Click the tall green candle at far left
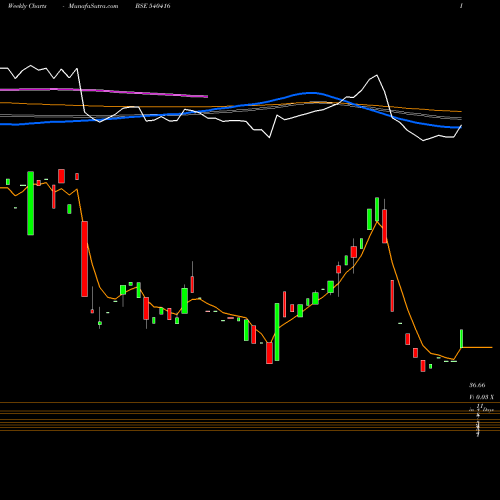This screenshot has height=500, width=500. 30,203
